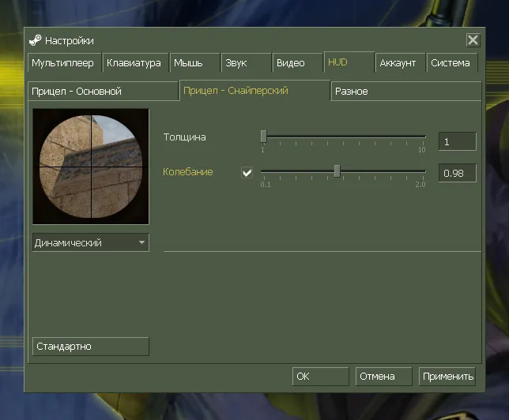509x420 pixels.
Task: Close the Настройки window with X
Action: pos(473,40)
